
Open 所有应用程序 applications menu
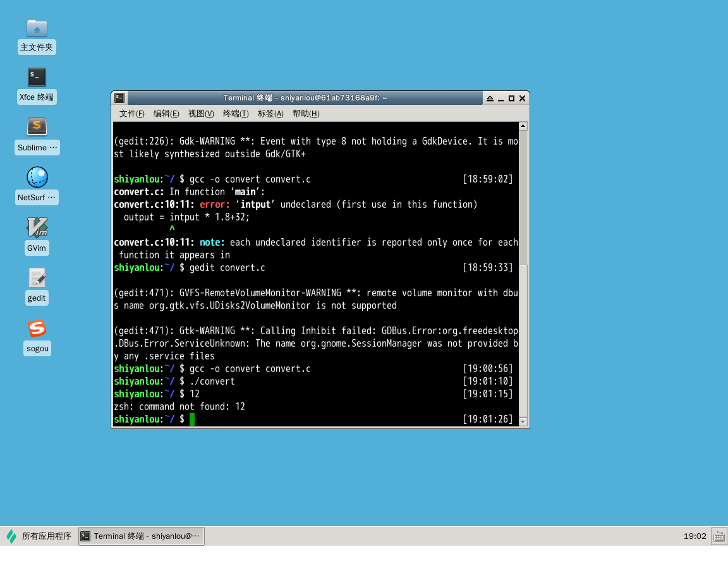pos(39,536)
